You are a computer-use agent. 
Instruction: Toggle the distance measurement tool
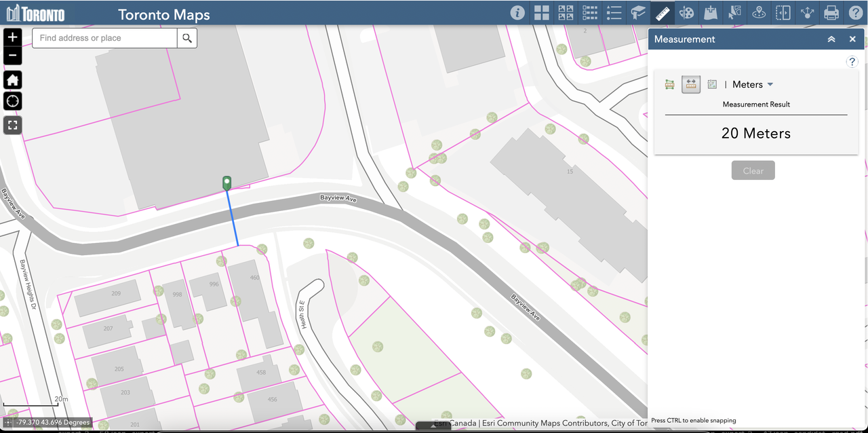click(x=690, y=84)
